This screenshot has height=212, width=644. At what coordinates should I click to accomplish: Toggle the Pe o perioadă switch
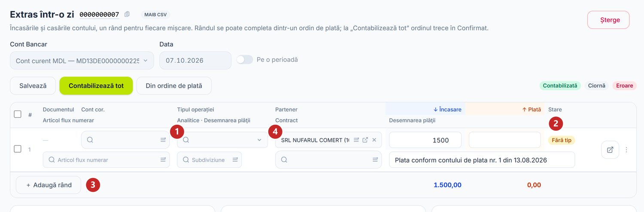point(245,60)
